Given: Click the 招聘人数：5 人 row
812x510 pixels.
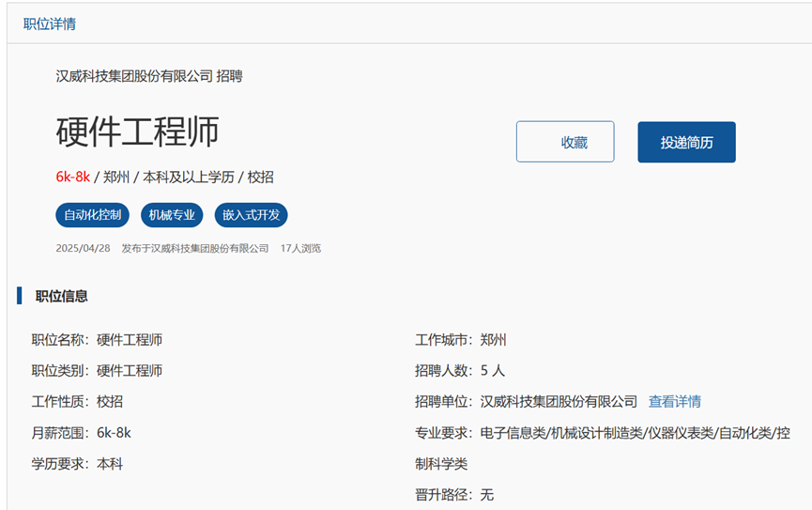Looking at the screenshot, I should [460, 371].
